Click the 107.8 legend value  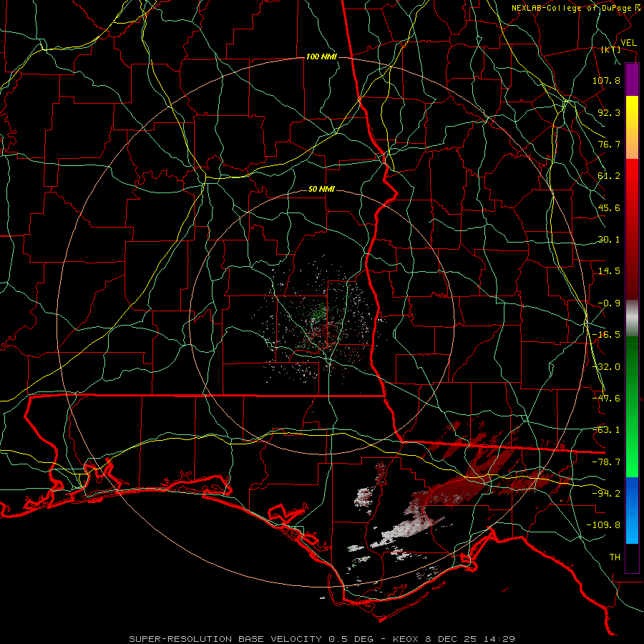(606, 80)
